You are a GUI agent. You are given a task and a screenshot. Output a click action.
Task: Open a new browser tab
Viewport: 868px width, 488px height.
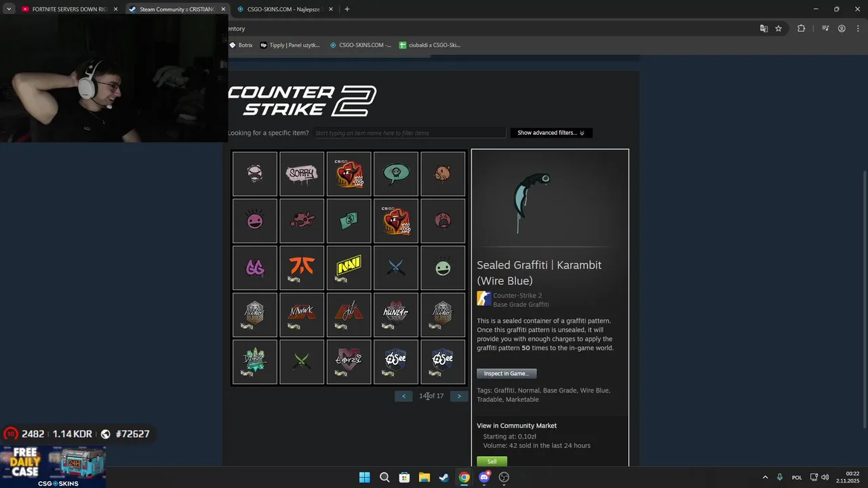(x=347, y=9)
